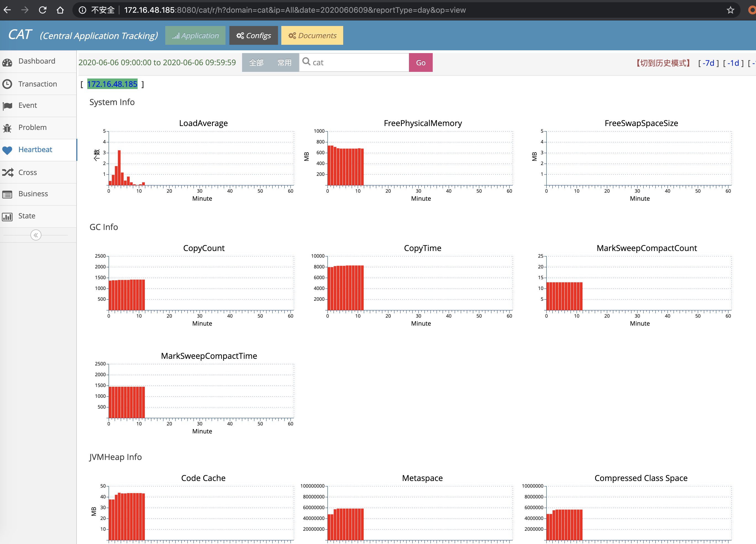Select the 全部 domain filter toggle
The width and height of the screenshot is (756, 544).
coord(256,63)
